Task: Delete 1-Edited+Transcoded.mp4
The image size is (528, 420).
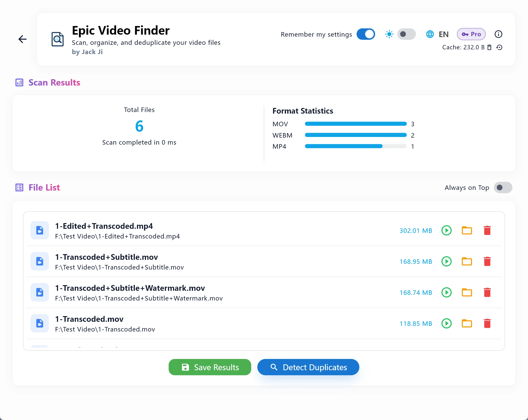Action: point(487,230)
